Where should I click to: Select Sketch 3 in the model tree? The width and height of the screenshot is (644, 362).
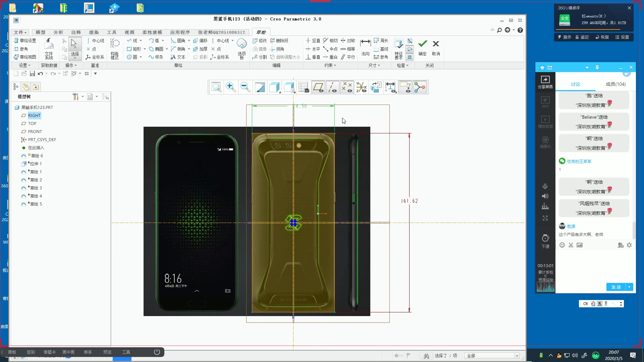click(36, 188)
